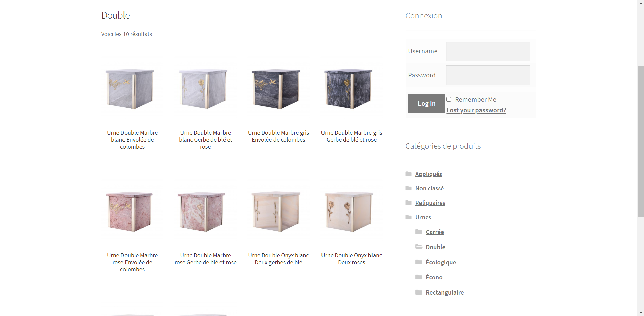Focus the Password input field
The image size is (644, 316).
[x=488, y=75]
